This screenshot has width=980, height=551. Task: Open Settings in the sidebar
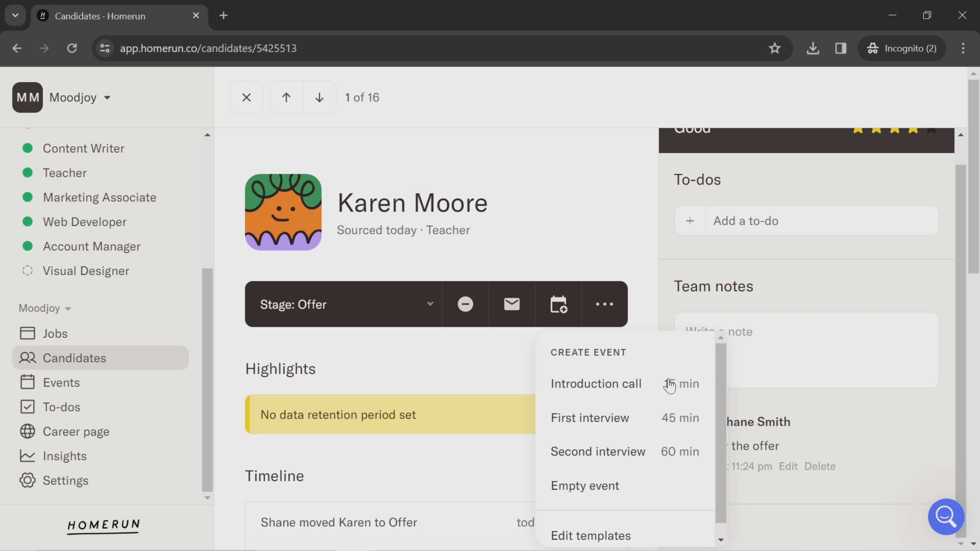pyautogui.click(x=101, y=481)
